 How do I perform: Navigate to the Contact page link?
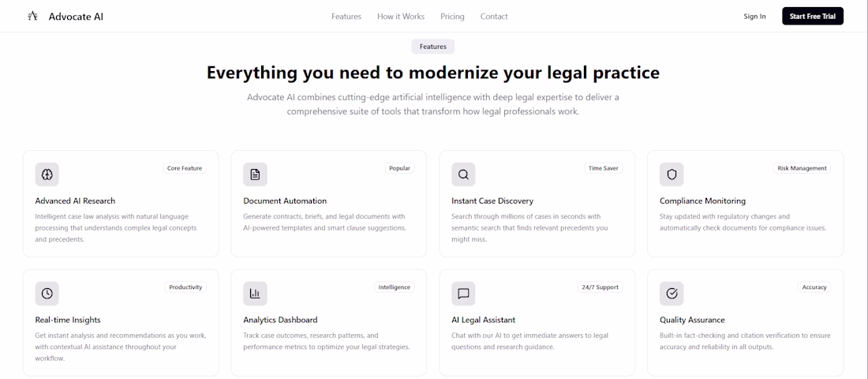click(x=494, y=17)
